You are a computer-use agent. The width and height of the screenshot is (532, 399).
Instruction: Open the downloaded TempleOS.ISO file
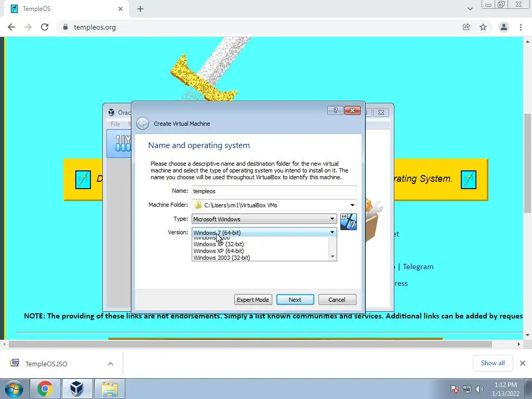[46, 364]
